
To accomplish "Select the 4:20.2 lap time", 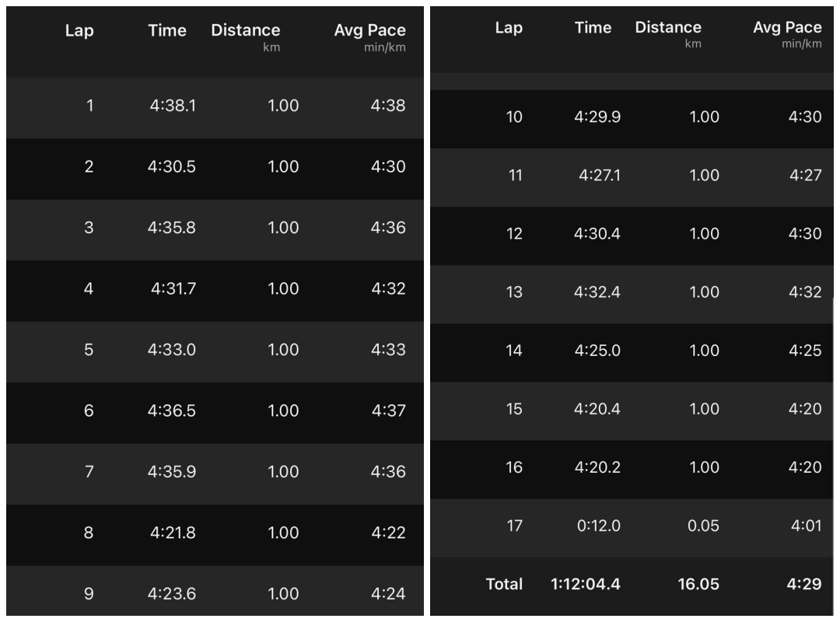I will pos(597,467).
